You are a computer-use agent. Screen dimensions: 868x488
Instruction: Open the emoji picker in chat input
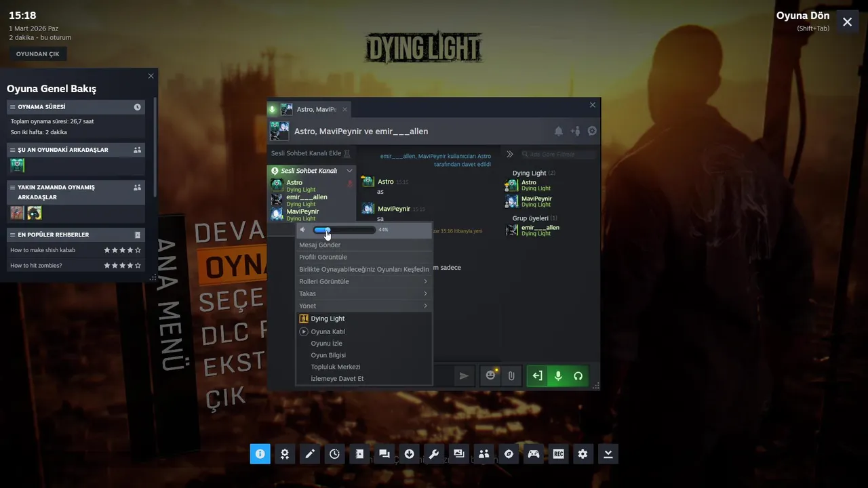(x=491, y=375)
